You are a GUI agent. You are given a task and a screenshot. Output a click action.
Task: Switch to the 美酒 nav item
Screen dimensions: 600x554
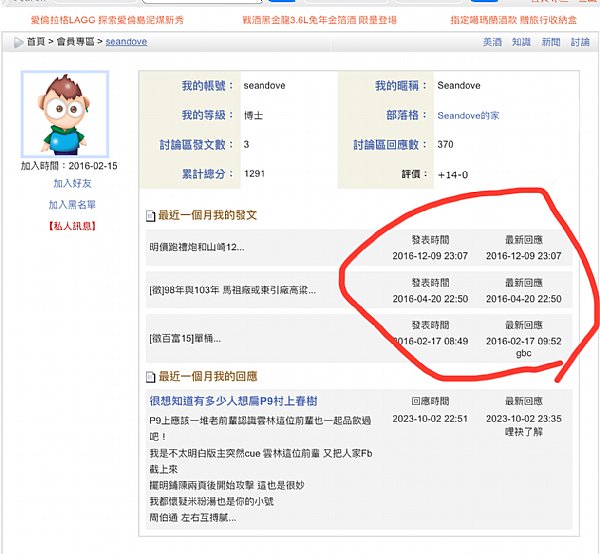point(492,42)
